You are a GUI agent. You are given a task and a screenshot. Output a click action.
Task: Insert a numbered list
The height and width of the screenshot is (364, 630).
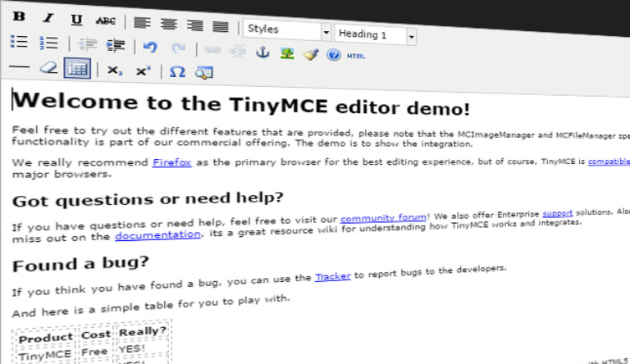tap(48, 43)
